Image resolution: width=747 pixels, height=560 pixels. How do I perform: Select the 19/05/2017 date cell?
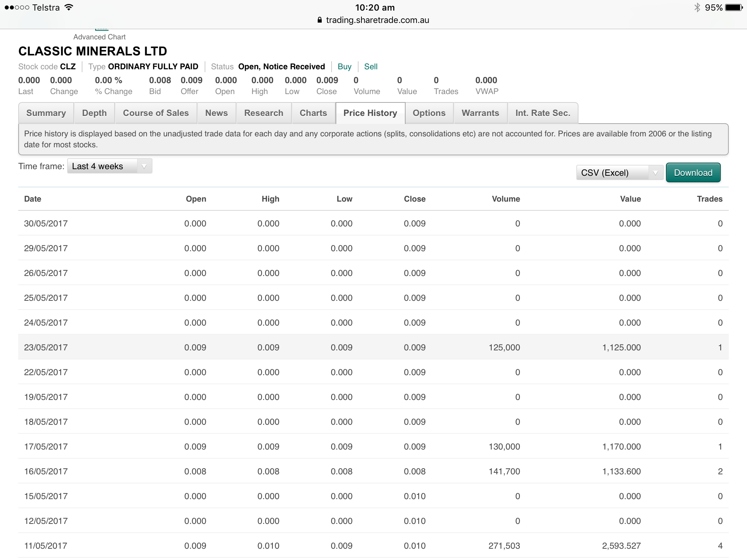click(x=46, y=397)
